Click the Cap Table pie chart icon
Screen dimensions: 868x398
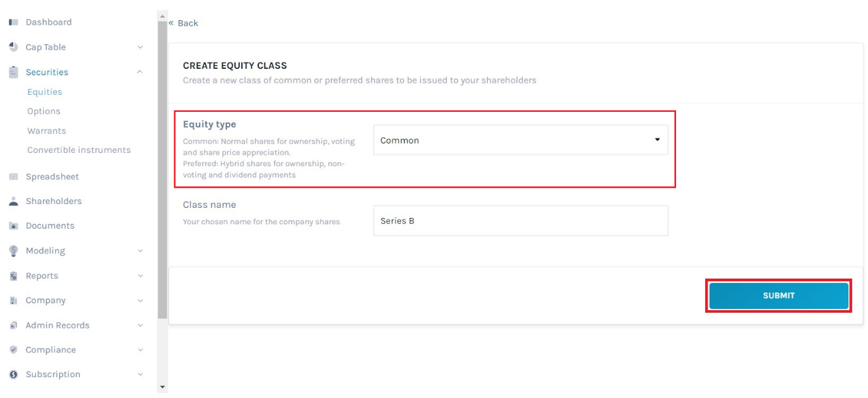13,47
